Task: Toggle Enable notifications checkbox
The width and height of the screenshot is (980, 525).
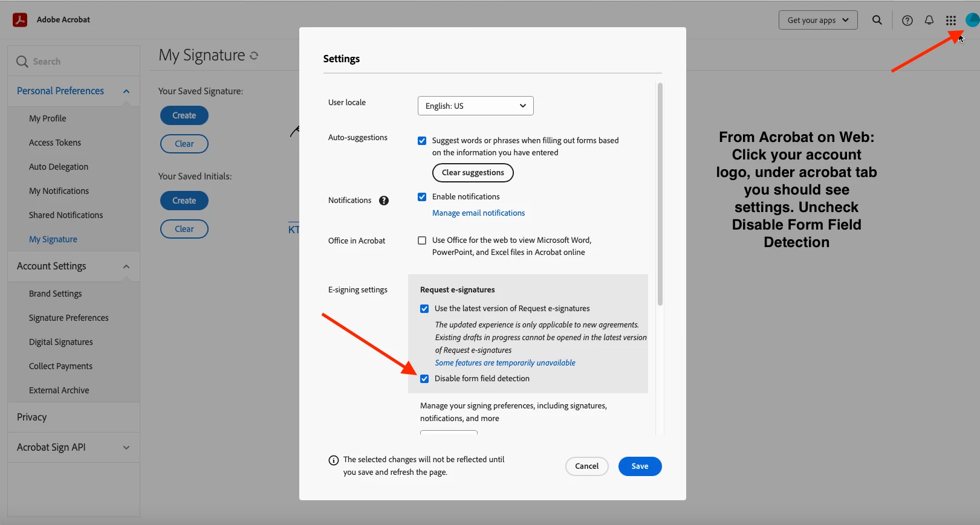Action: pos(422,197)
